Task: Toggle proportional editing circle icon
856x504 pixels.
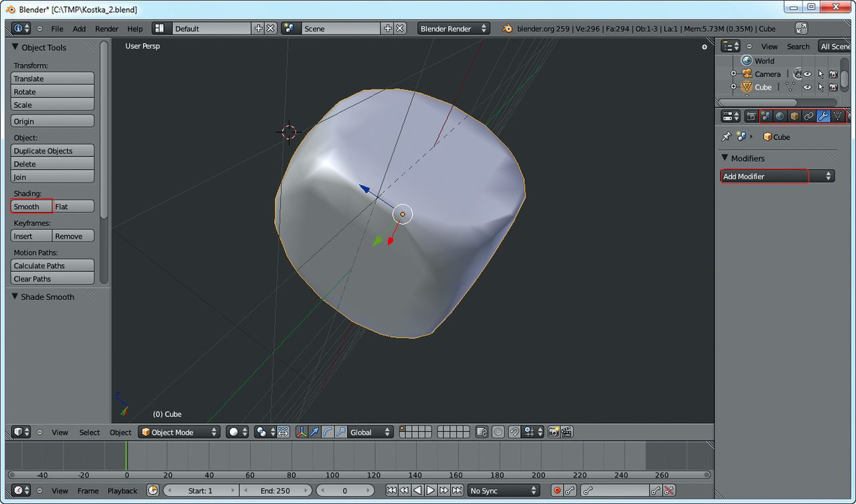Action: point(498,432)
